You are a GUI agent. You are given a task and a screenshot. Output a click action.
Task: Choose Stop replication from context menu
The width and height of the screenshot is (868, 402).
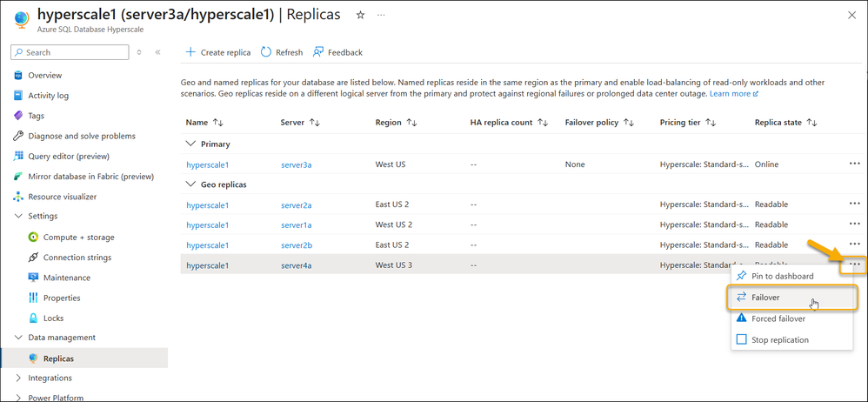coord(791,339)
